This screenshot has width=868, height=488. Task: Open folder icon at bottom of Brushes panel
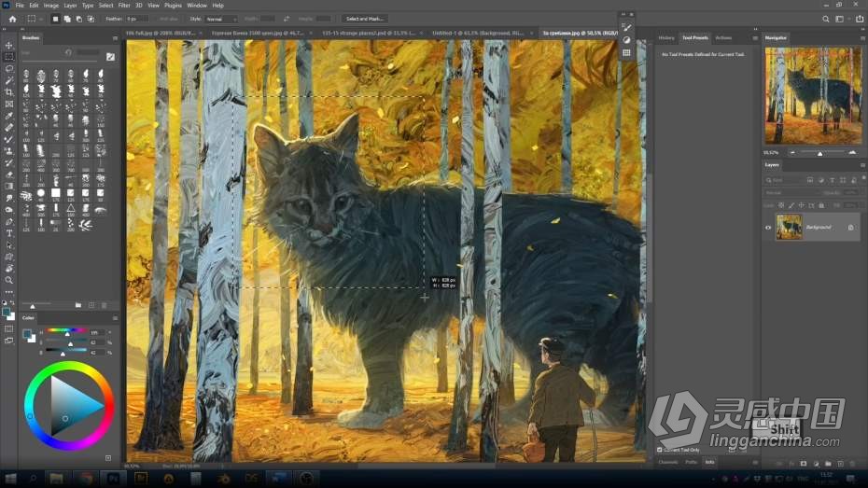click(x=78, y=305)
